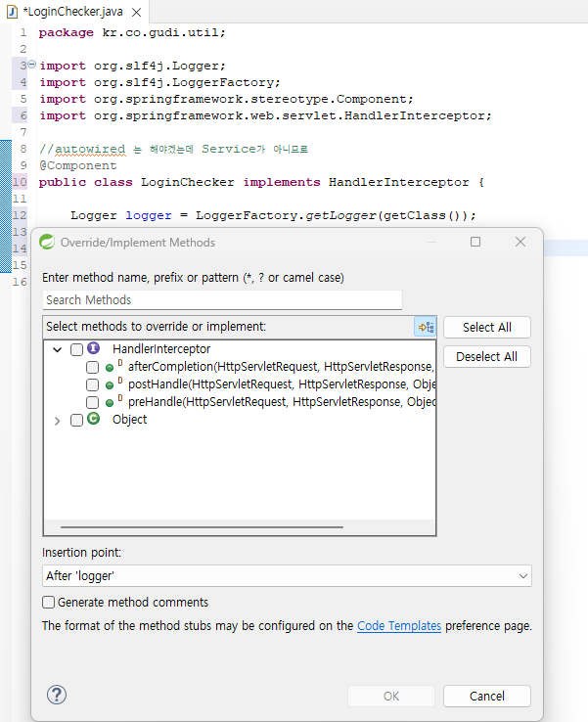Select the preHandle method row
Viewport: 588px width, 722px height.
click(282, 402)
